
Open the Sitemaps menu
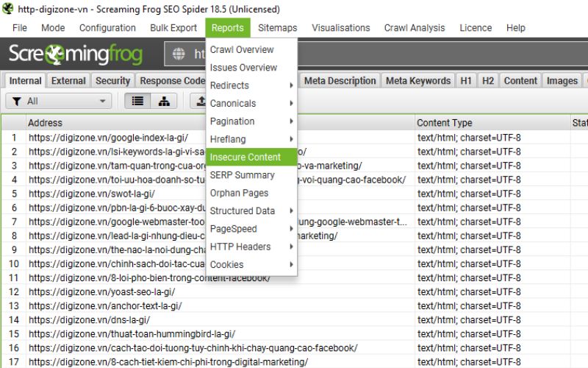(x=278, y=28)
